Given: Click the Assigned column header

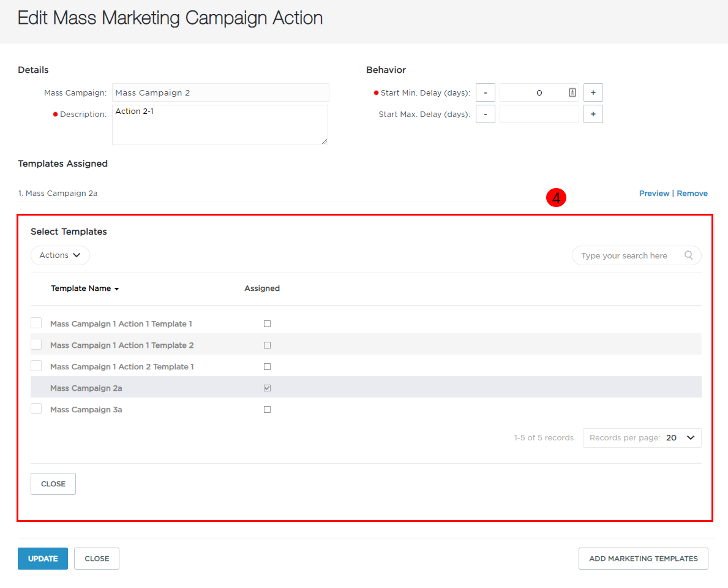Looking at the screenshot, I should [262, 288].
